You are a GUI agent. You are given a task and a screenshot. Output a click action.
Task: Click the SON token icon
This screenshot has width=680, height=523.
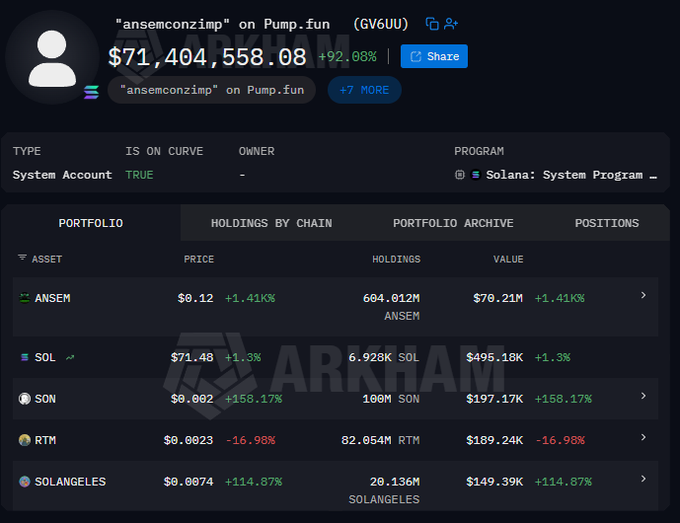(25, 399)
